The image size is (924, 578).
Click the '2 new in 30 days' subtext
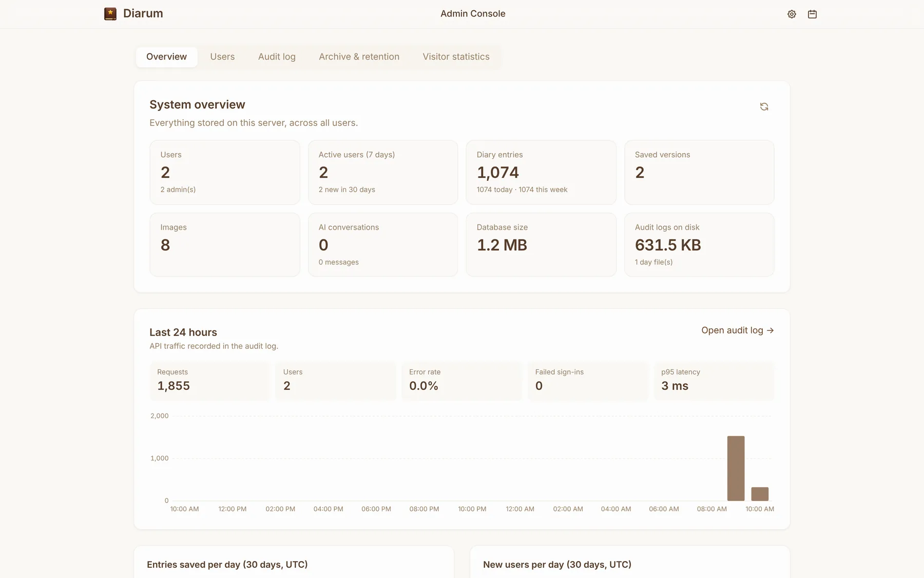tap(346, 190)
